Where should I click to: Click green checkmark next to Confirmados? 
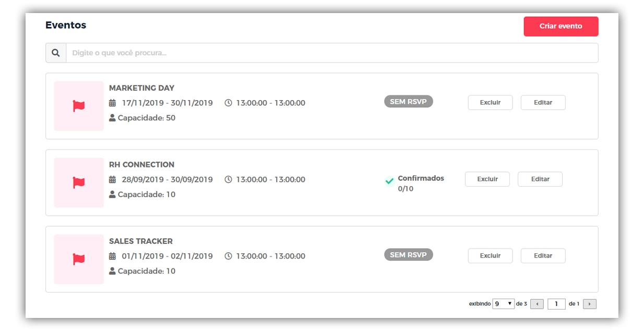(389, 181)
